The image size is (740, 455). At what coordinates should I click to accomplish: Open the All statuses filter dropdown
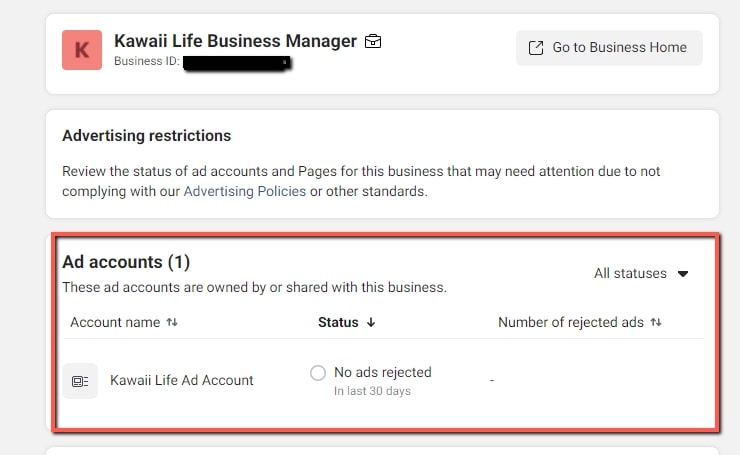pyautogui.click(x=641, y=273)
